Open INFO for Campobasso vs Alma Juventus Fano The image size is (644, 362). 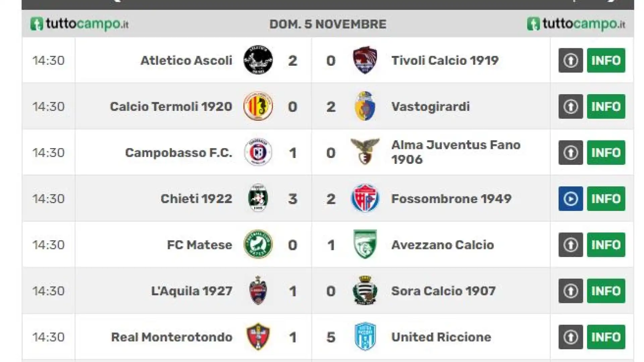pos(606,153)
